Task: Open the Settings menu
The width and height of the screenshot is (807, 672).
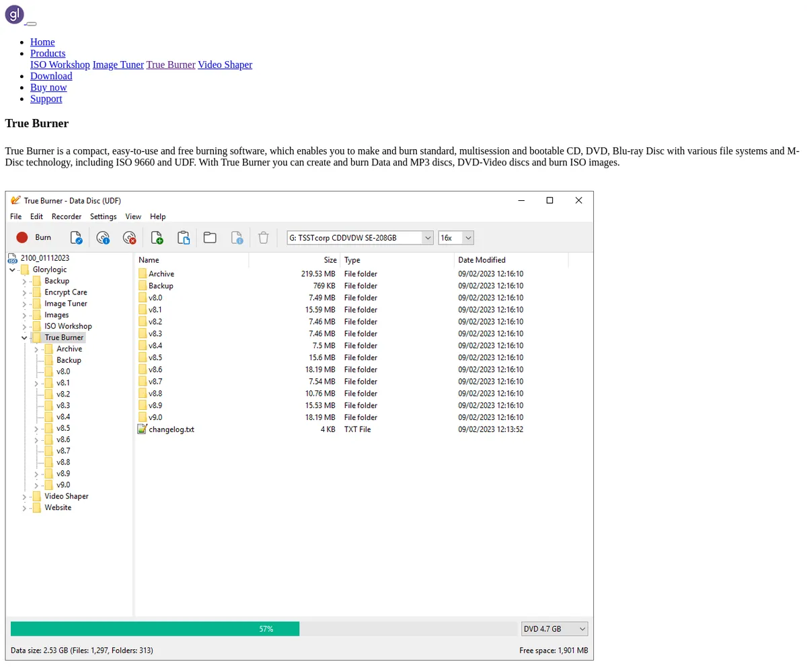Action: 103,216
